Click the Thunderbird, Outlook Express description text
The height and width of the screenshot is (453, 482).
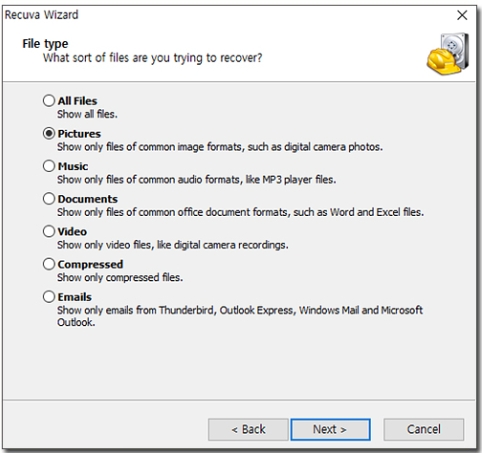click(x=240, y=316)
